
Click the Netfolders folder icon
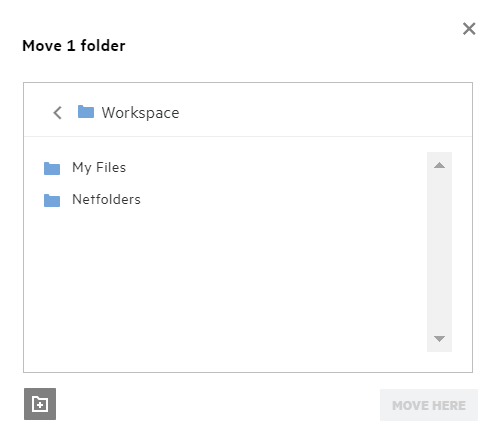tap(52, 200)
